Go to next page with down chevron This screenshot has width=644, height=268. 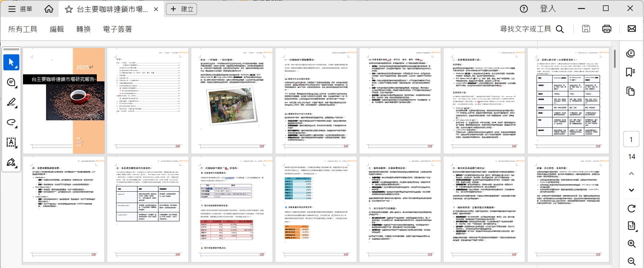[631, 190]
